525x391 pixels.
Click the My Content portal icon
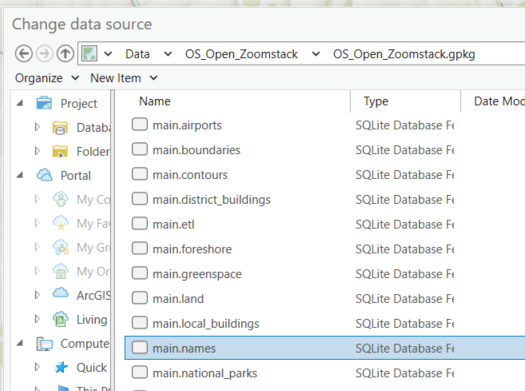[61, 199]
